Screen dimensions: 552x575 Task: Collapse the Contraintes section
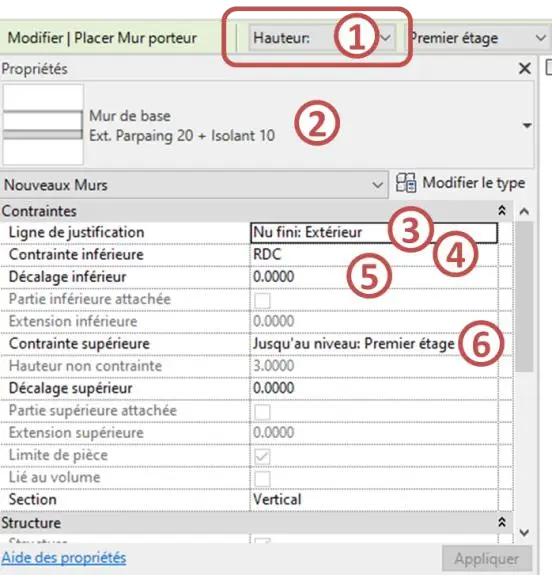[x=502, y=210]
